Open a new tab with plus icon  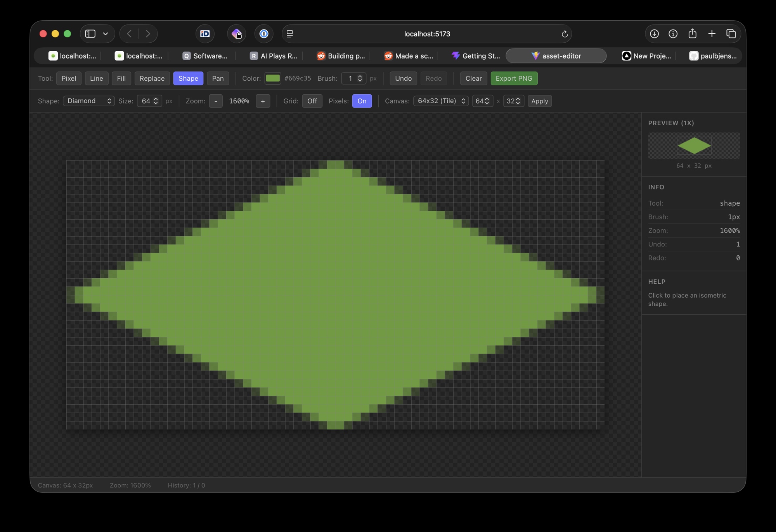pyautogui.click(x=712, y=34)
